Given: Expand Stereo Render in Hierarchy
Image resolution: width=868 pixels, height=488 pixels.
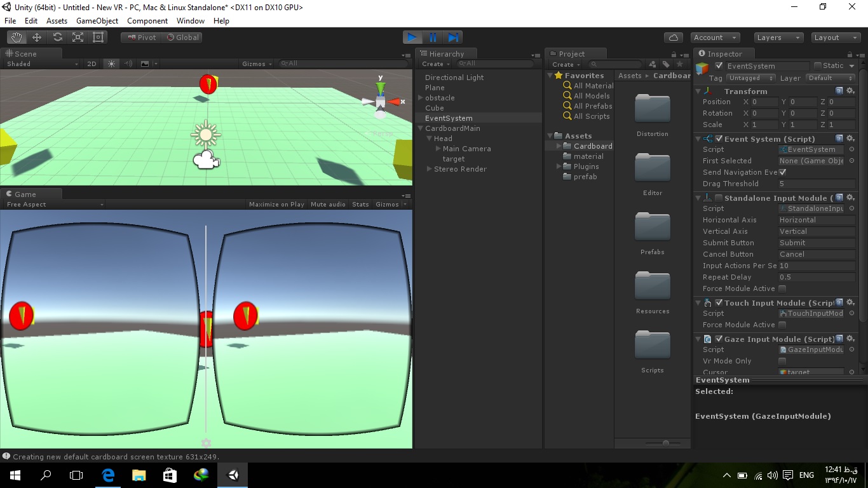Looking at the screenshot, I should (429, 169).
